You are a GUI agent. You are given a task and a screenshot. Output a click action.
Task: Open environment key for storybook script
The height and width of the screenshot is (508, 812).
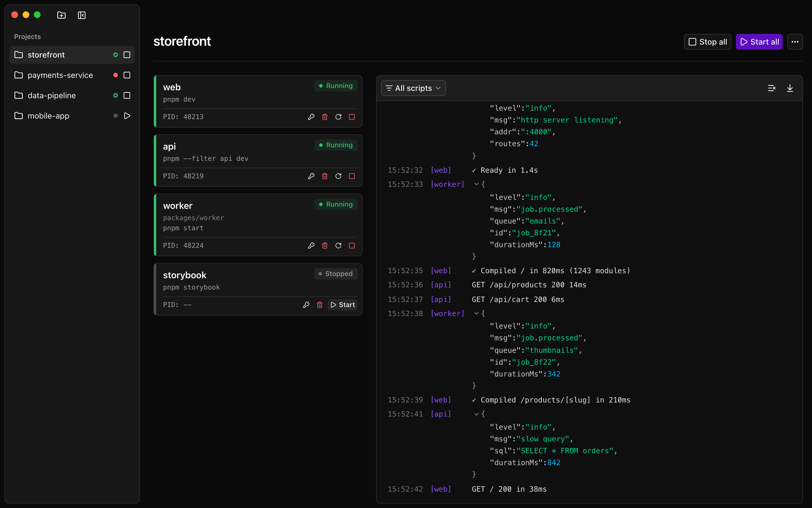click(x=306, y=305)
